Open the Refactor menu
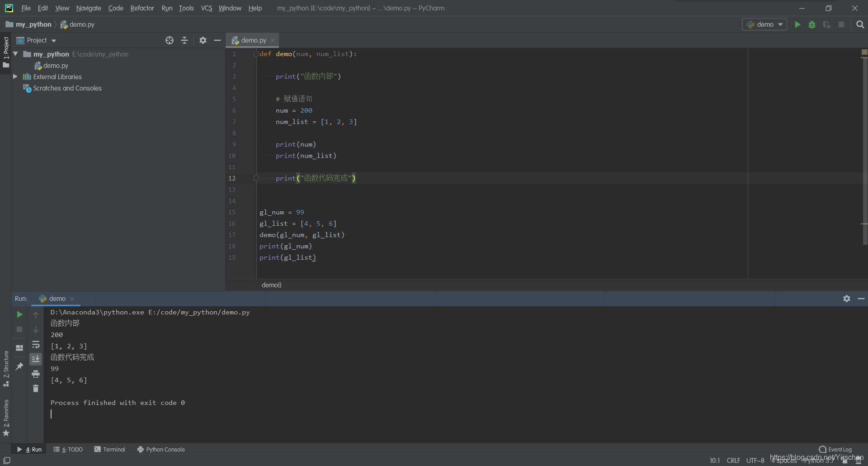The height and width of the screenshot is (466, 868). pyautogui.click(x=142, y=8)
